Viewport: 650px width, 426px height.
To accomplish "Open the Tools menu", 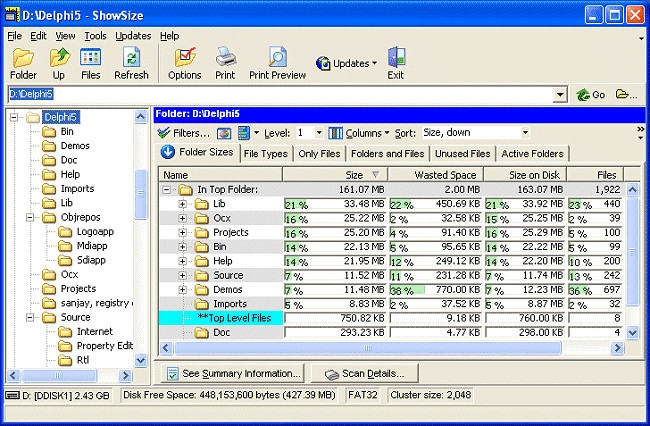I will click(x=96, y=36).
